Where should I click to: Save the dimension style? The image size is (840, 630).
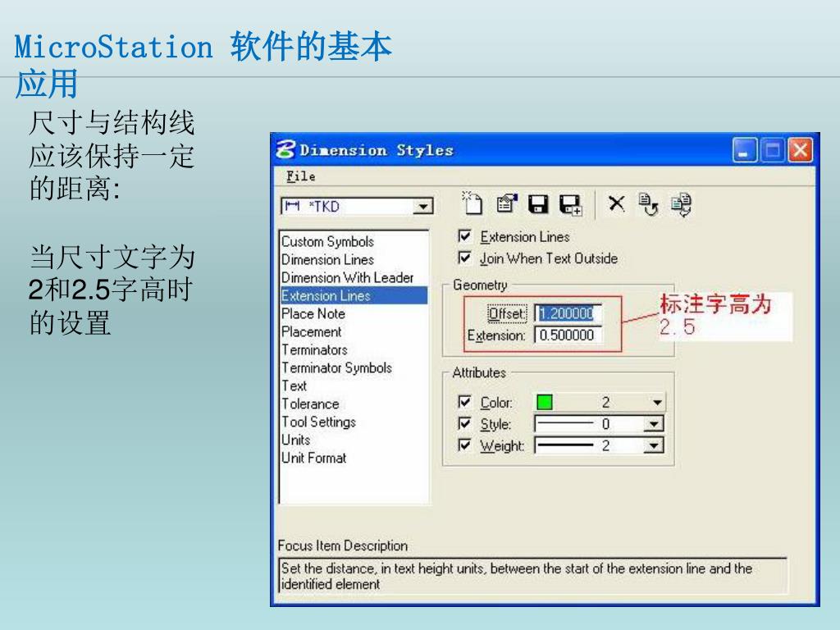[538, 204]
